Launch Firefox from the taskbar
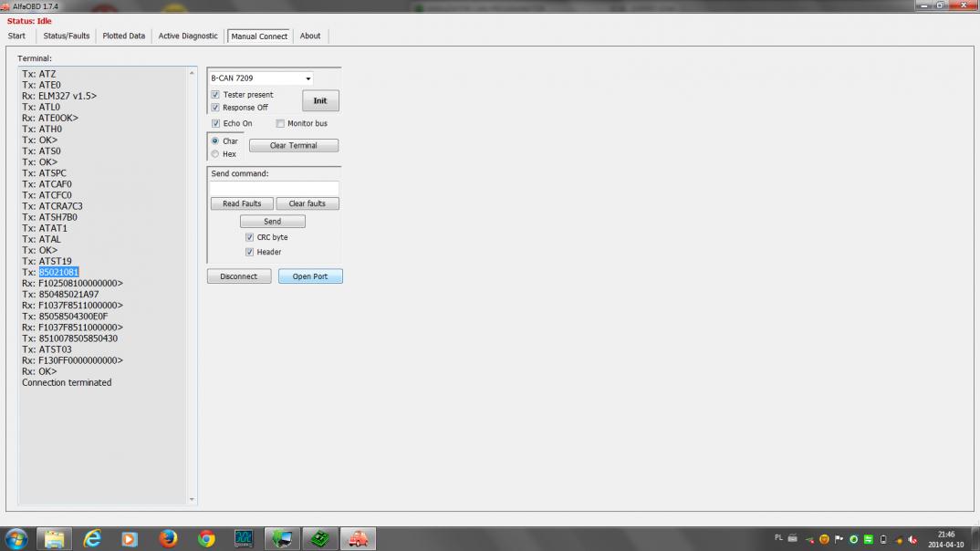Viewport: 980px width, 551px height. (168, 538)
